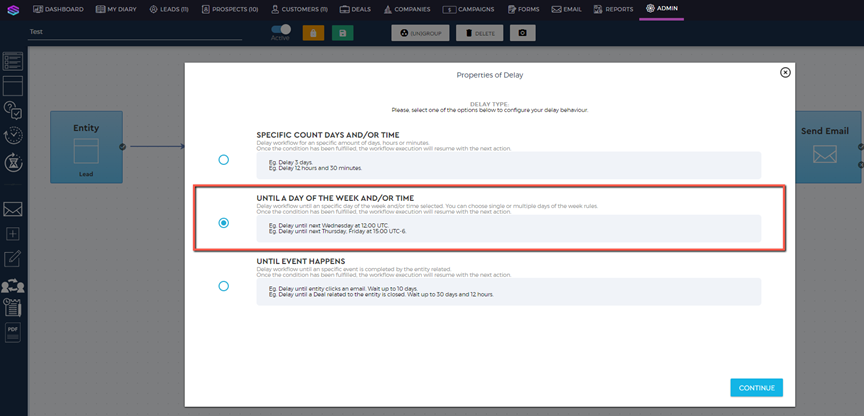This screenshot has width=864, height=416.
Task: Click the Send Email node envelope icon
Action: [825, 154]
